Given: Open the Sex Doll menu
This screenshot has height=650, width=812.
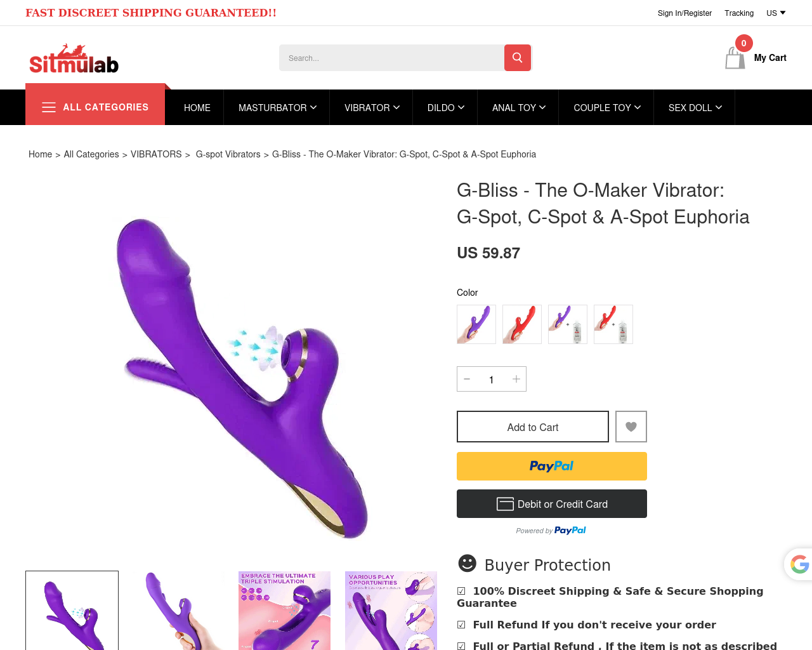Looking at the screenshot, I should click(x=695, y=108).
